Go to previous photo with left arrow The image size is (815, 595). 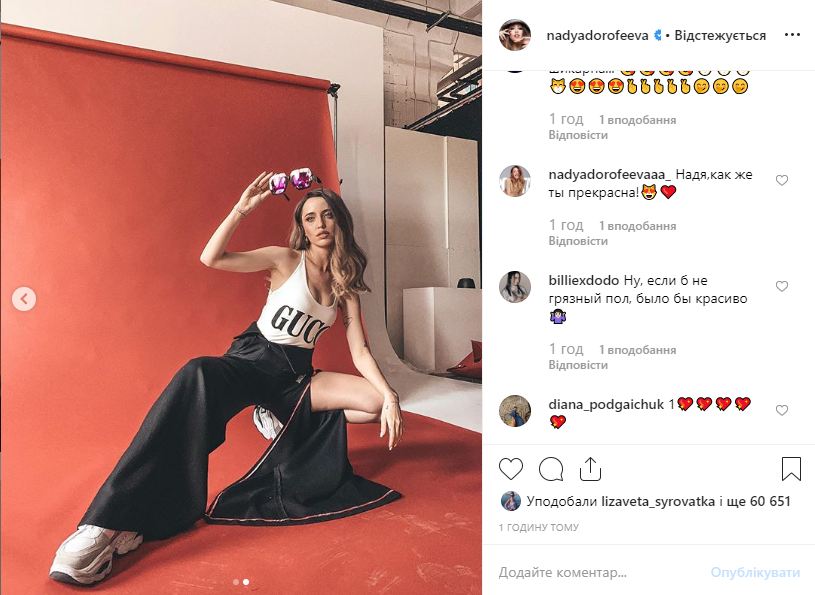[24, 299]
